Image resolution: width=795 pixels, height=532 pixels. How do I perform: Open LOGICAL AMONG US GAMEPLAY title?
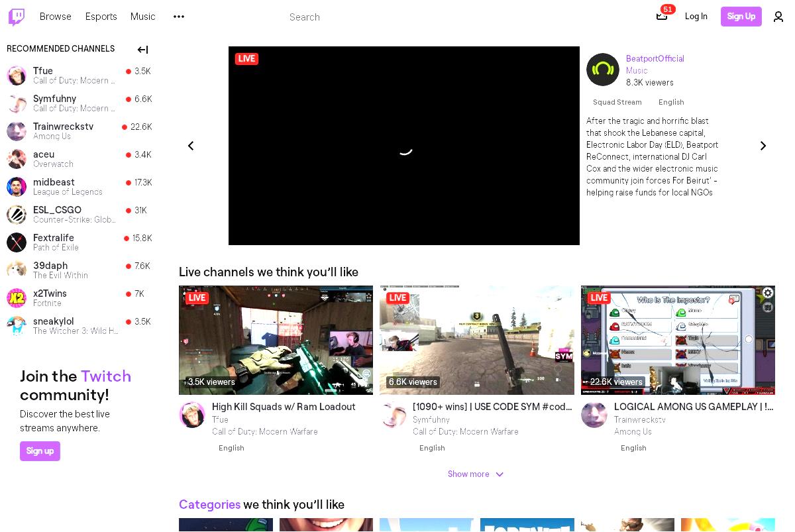pos(694,407)
